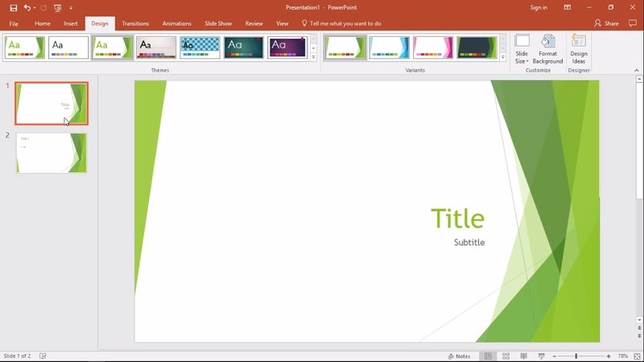Viewport: 644px width, 362px height.
Task: Switch to Slide Sorter view
Action: click(x=506, y=356)
